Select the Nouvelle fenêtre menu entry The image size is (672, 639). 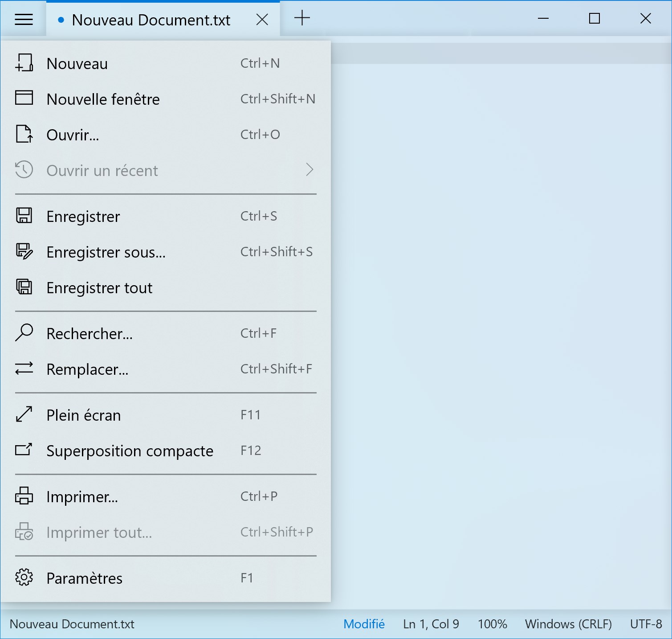click(x=166, y=99)
